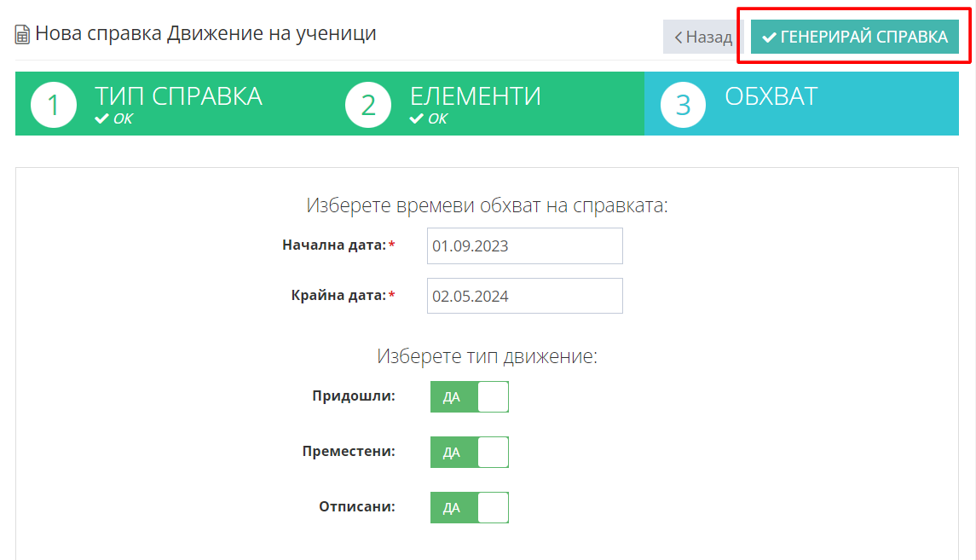Go back with the Назад button
This screenshot has width=976, height=560.
(x=702, y=38)
